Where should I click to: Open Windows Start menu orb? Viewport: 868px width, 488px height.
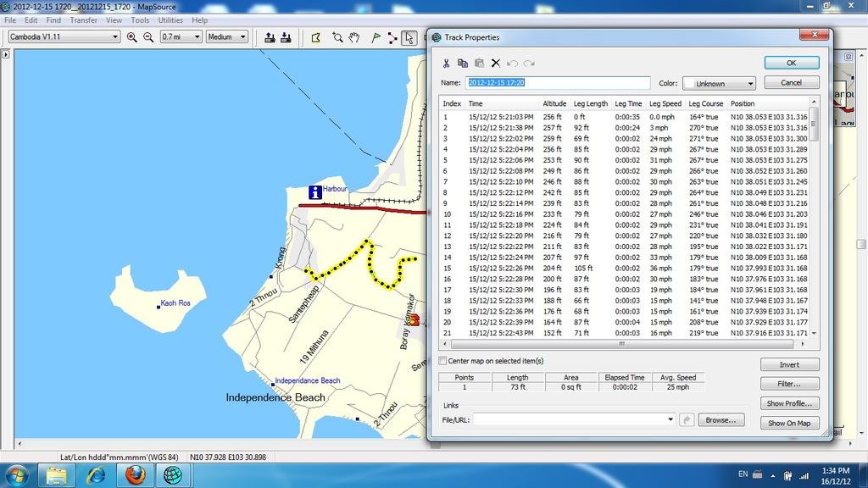(17, 475)
